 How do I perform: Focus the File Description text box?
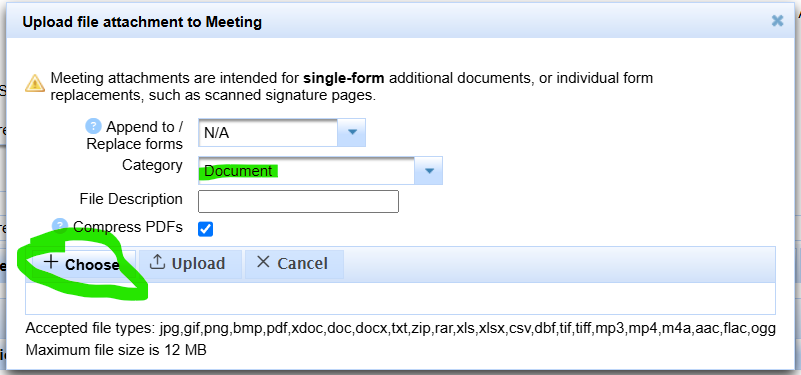point(298,201)
